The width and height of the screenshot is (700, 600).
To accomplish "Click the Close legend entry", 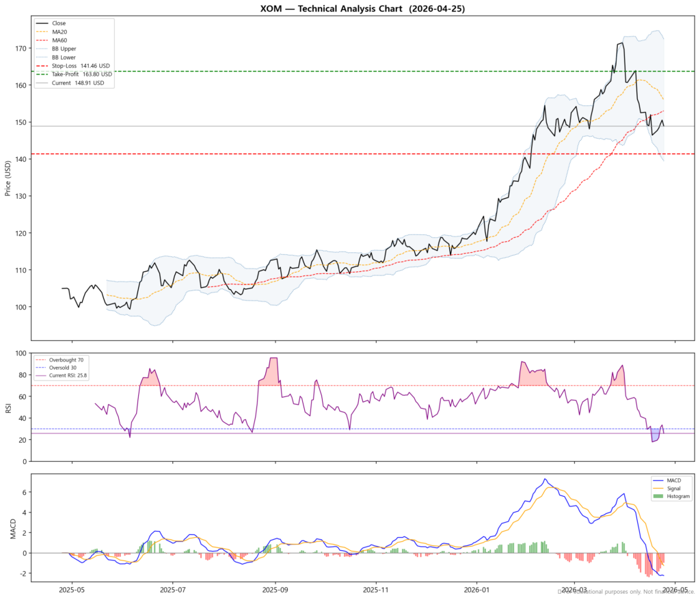I will (59, 23).
